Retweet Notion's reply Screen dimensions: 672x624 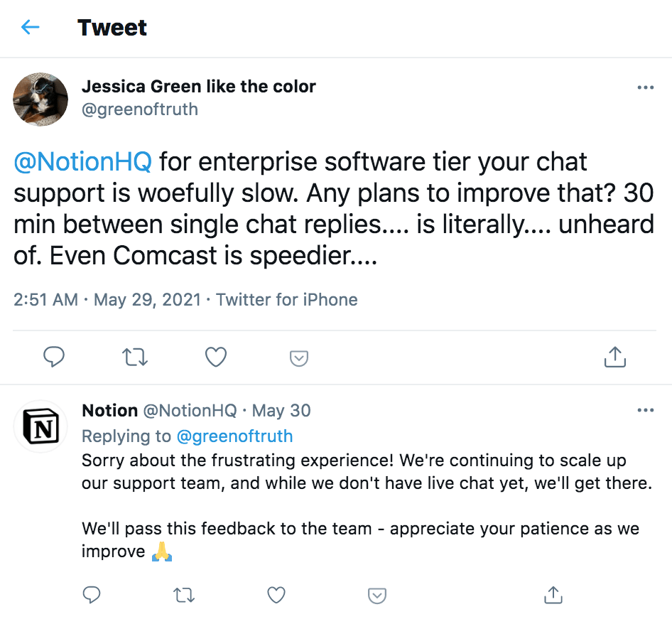[184, 595]
